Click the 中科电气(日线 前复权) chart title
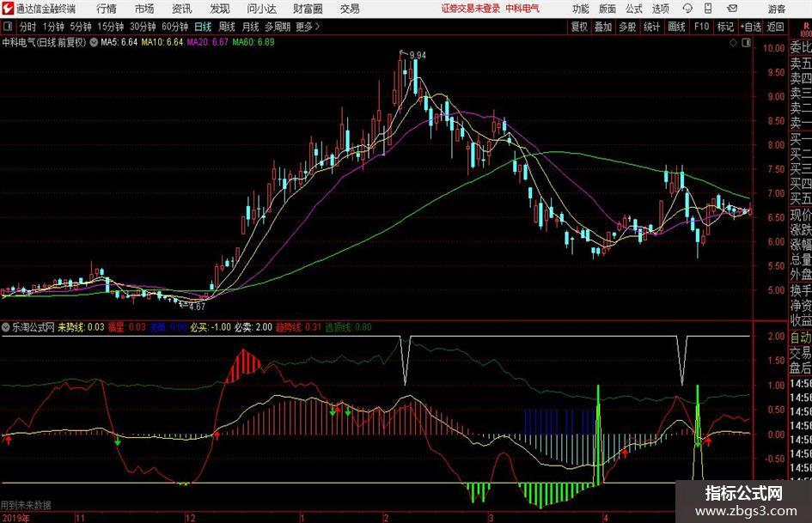This screenshot has height=523, width=812. (44, 42)
